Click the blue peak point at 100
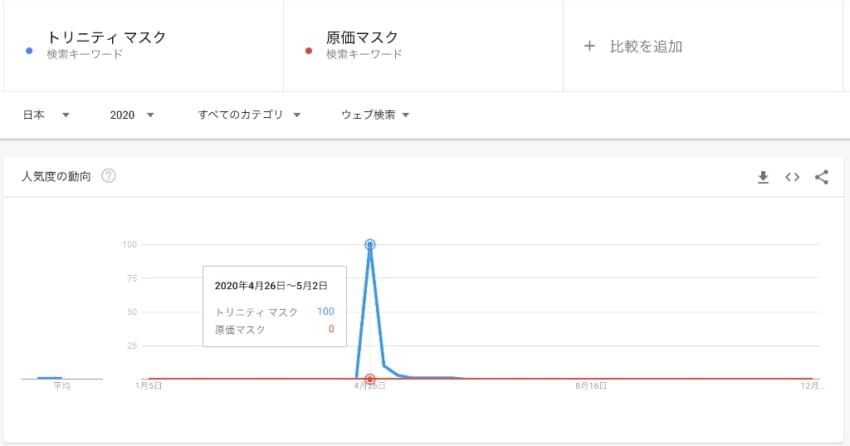This screenshot has width=850, height=446. [x=370, y=244]
